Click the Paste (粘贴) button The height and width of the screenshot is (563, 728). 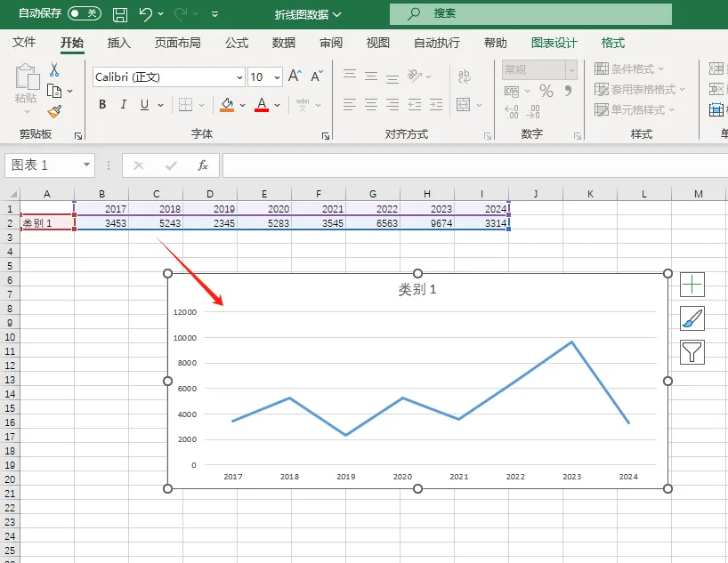pos(26,88)
